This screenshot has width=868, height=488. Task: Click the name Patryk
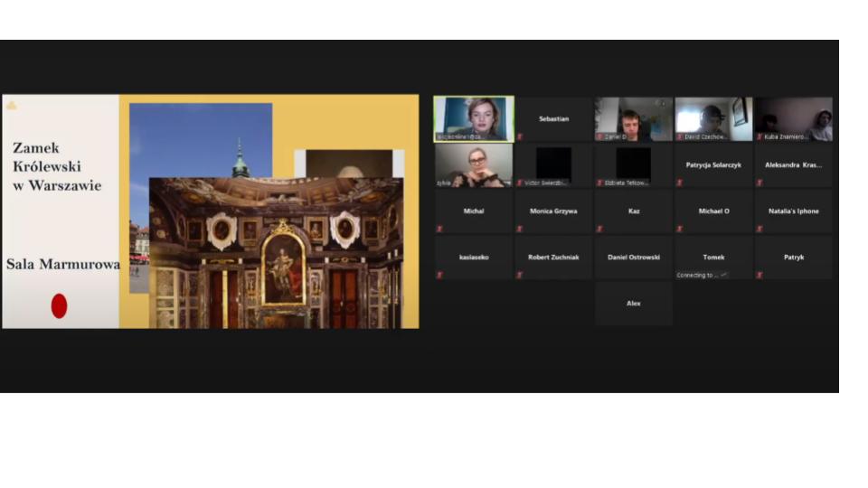794,258
